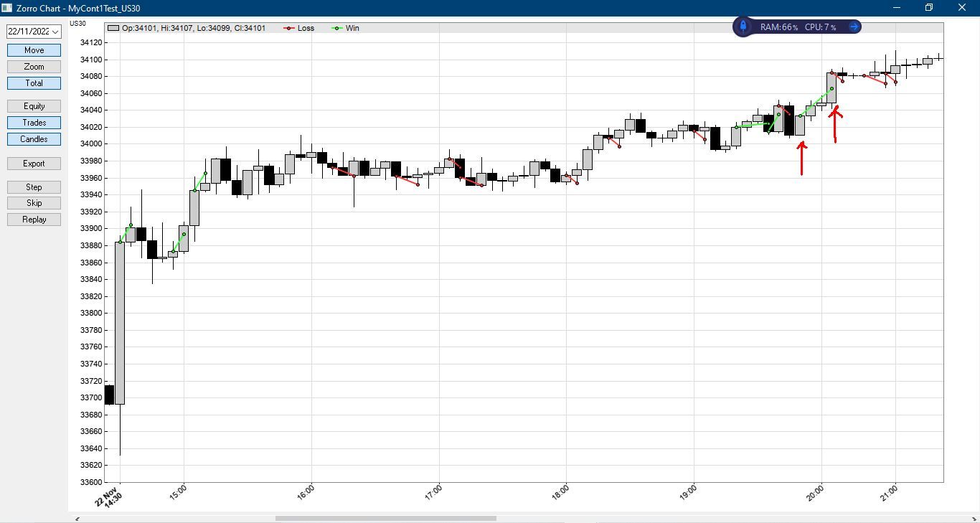Show the Equity curve
This screenshot has height=523, width=980.
tap(34, 106)
